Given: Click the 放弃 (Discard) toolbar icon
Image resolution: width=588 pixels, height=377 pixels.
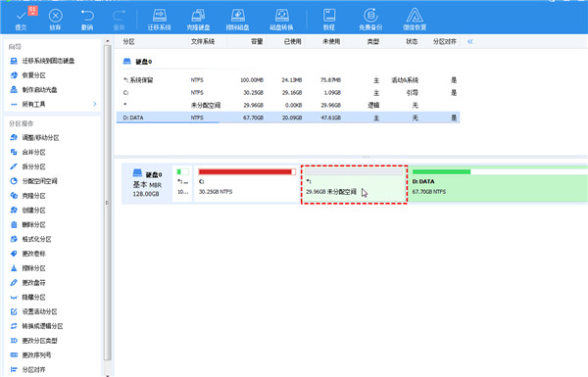Looking at the screenshot, I should (x=56, y=16).
